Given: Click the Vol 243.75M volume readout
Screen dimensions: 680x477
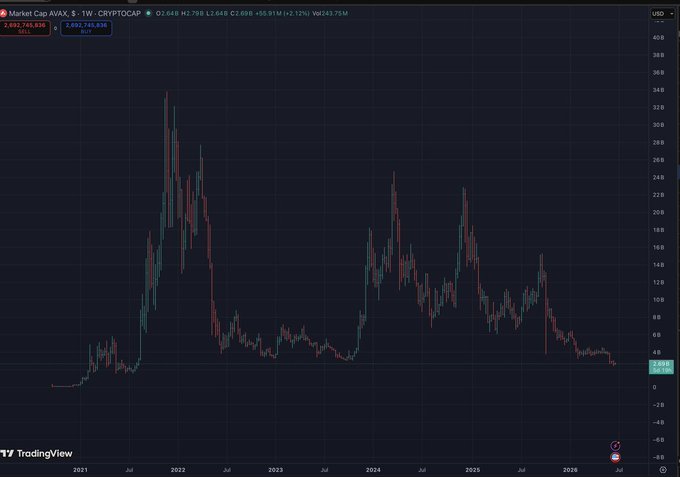Looking at the screenshot, I should [330, 13].
